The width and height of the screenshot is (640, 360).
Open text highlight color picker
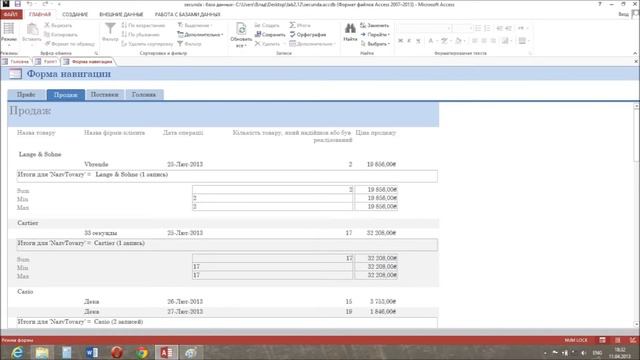tap(444, 41)
